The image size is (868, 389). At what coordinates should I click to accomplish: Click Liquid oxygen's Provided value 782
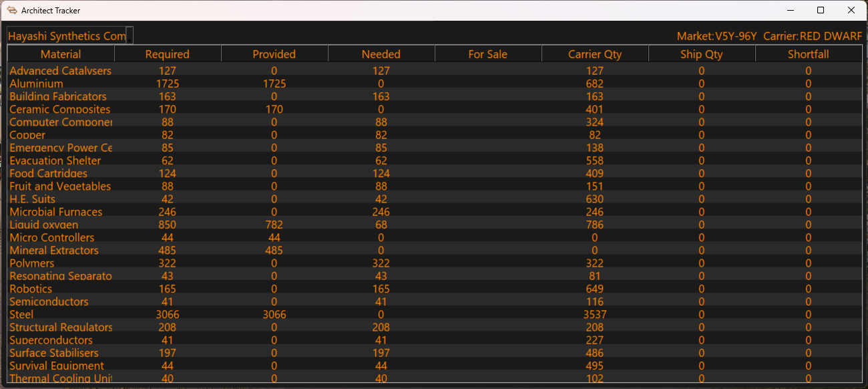(274, 225)
